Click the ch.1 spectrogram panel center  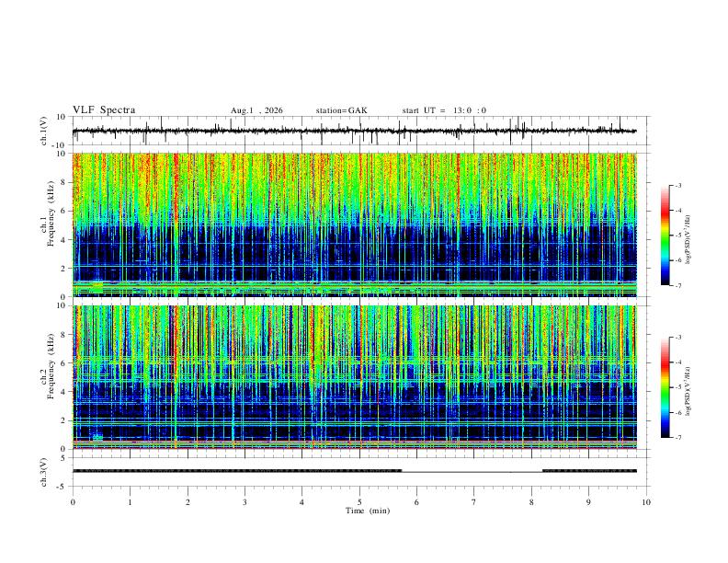point(354,224)
